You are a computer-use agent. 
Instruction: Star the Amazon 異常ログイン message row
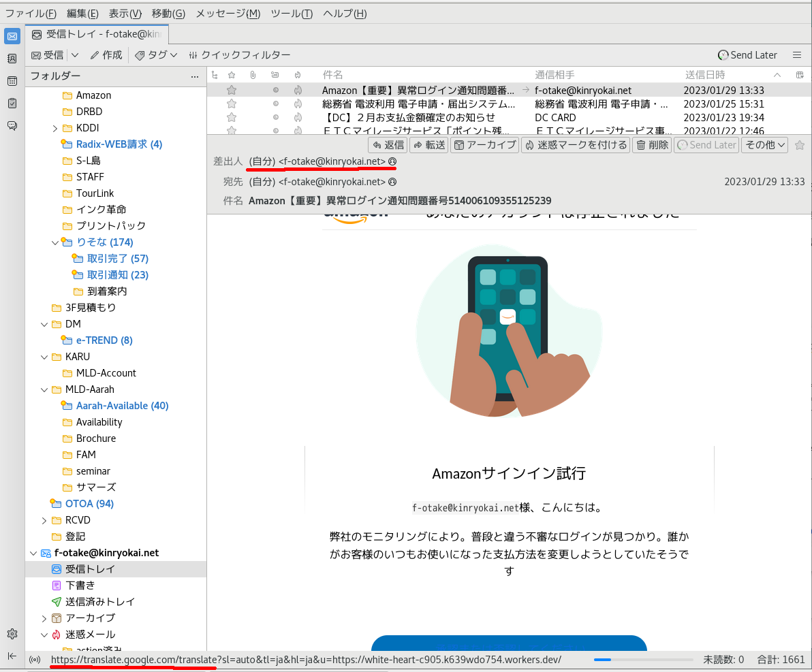pyautogui.click(x=232, y=90)
